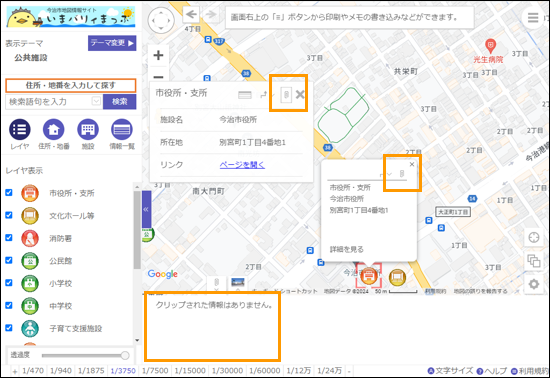
Task: Toggle the 小学校 layer checkbox
Action: [x=9, y=283]
